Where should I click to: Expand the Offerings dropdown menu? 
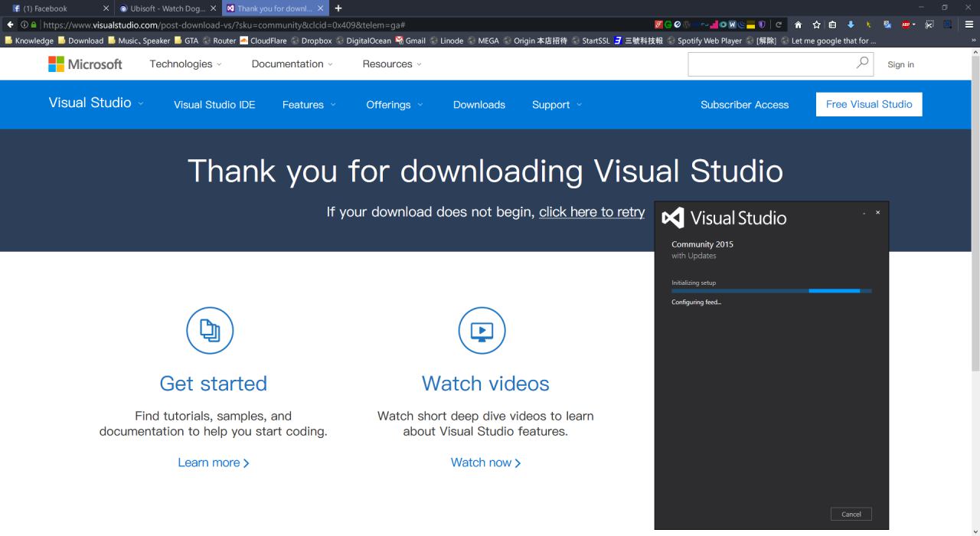click(395, 105)
